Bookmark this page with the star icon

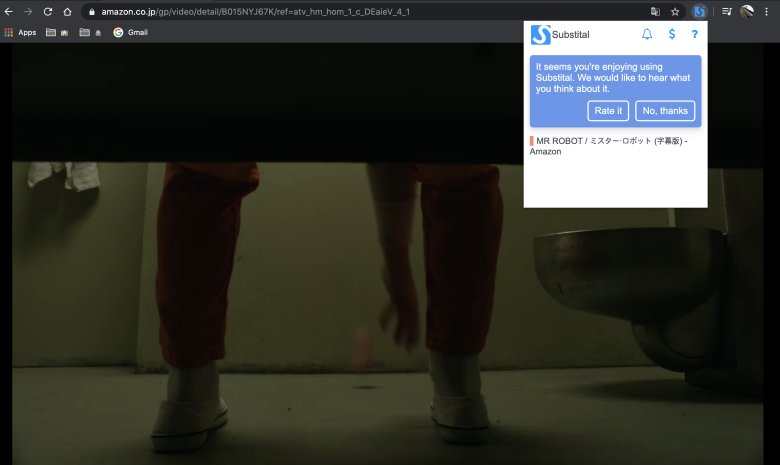pyautogui.click(x=675, y=11)
